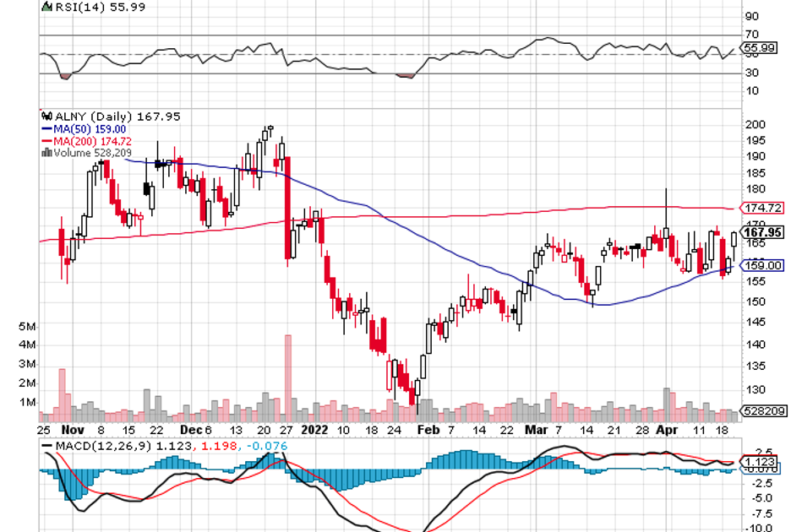Click the 159.00 MA50 price tag
Image resolution: width=791 pixels, height=532 pixels.
(x=763, y=265)
